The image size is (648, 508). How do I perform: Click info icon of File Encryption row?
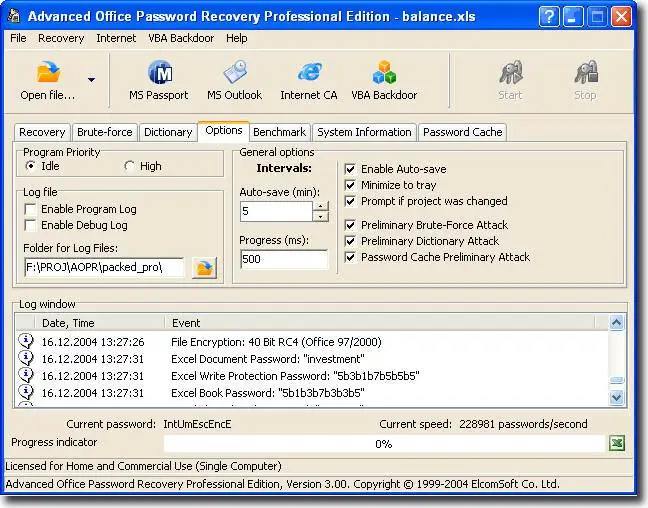(x=26, y=341)
